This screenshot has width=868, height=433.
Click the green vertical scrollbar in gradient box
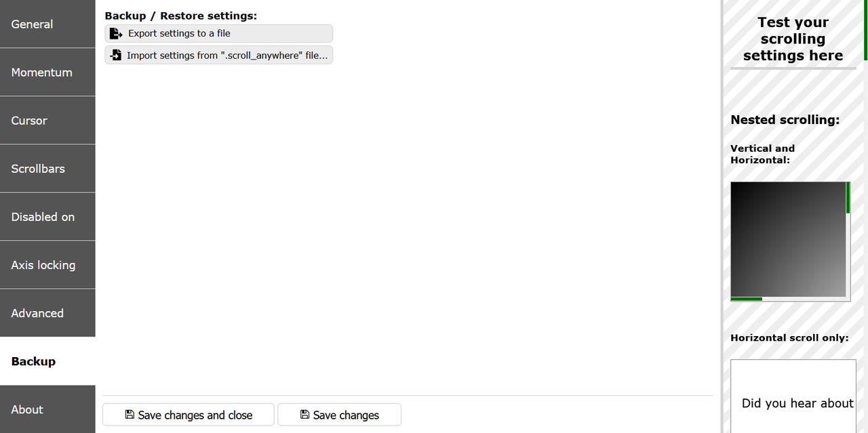pyautogui.click(x=848, y=197)
